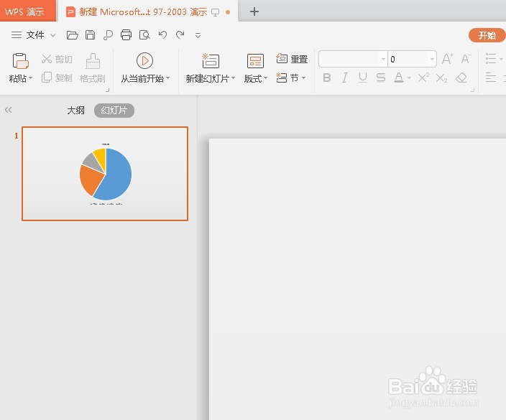The width and height of the screenshot is (506, 420).
Task: Switch to the 幻灯片 slides tab
Action: coord(114,111)
